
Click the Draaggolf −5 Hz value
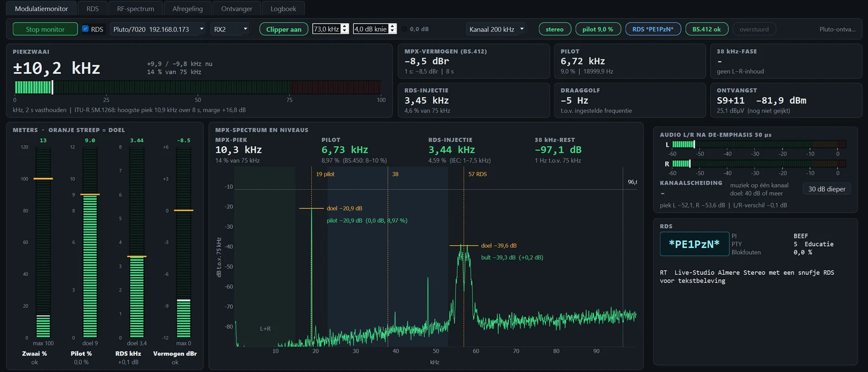(x=575, y=100)
